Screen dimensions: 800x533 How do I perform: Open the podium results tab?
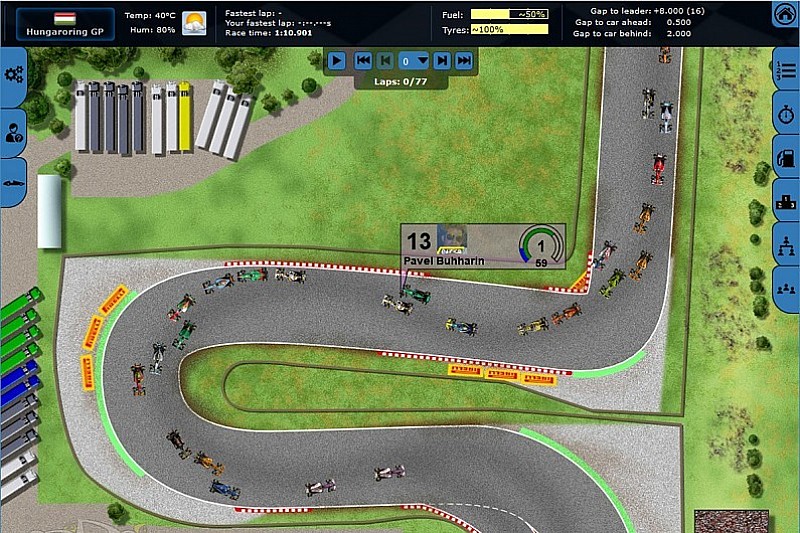pyautogui.click(x=786, y=201)
